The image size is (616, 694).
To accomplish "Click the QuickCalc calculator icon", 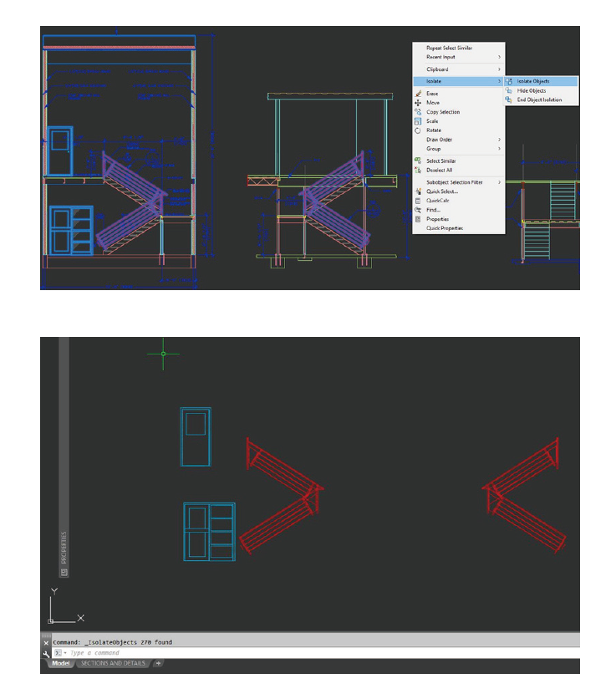I will click(418, 201).
